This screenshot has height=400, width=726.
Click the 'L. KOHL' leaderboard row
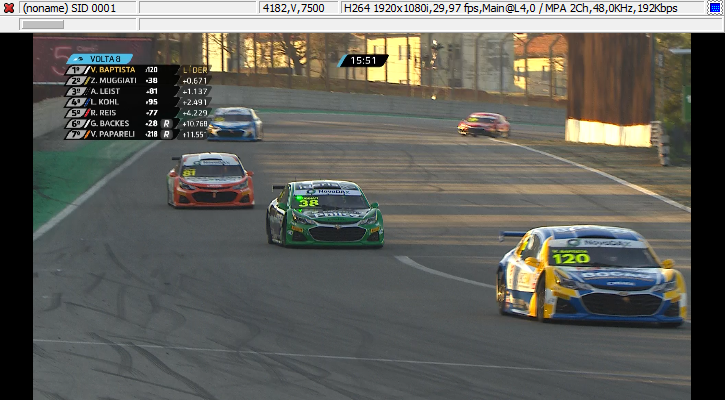(138, 102)
